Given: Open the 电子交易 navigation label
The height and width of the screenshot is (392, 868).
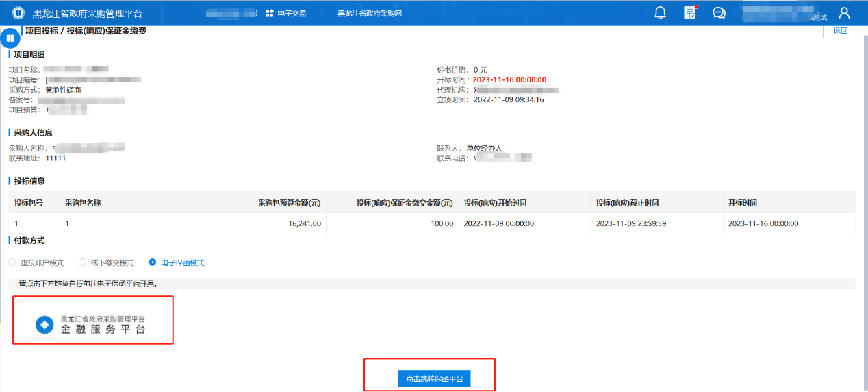Looking at the screenshot, I should (292, 13).
